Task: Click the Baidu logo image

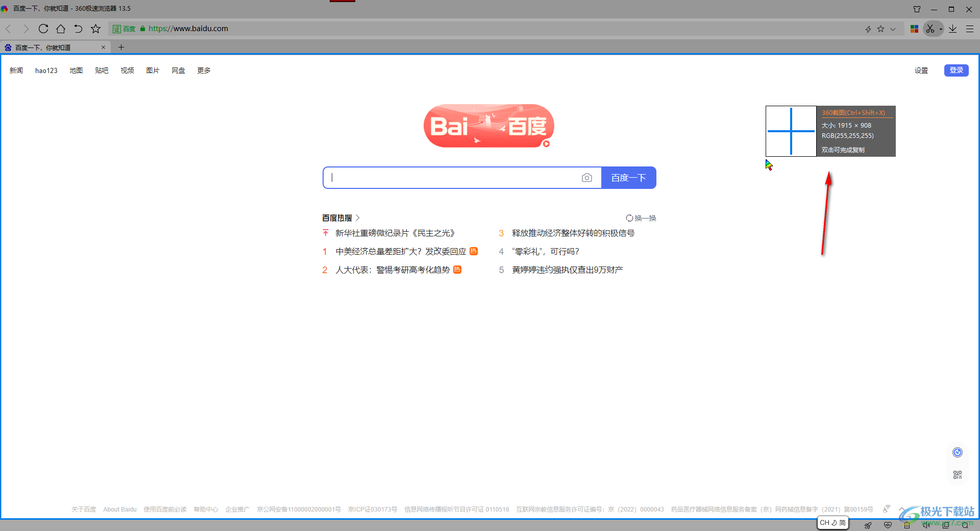Action: (x=489, y=126)
